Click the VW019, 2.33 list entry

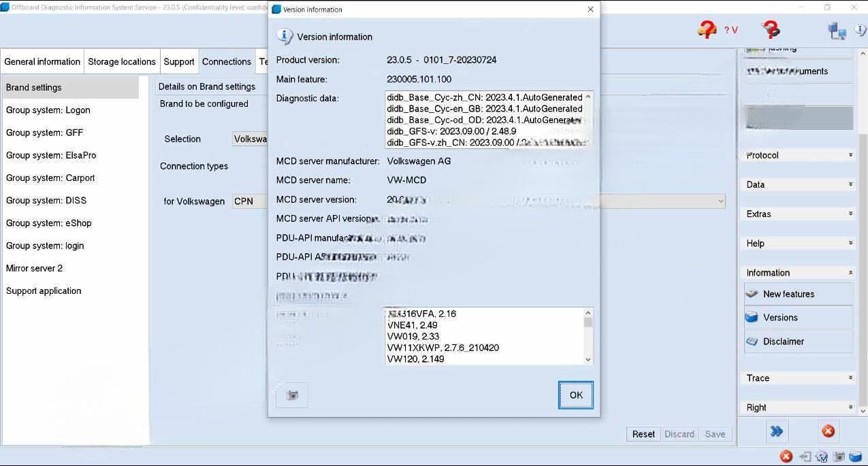tap(413, 336)
